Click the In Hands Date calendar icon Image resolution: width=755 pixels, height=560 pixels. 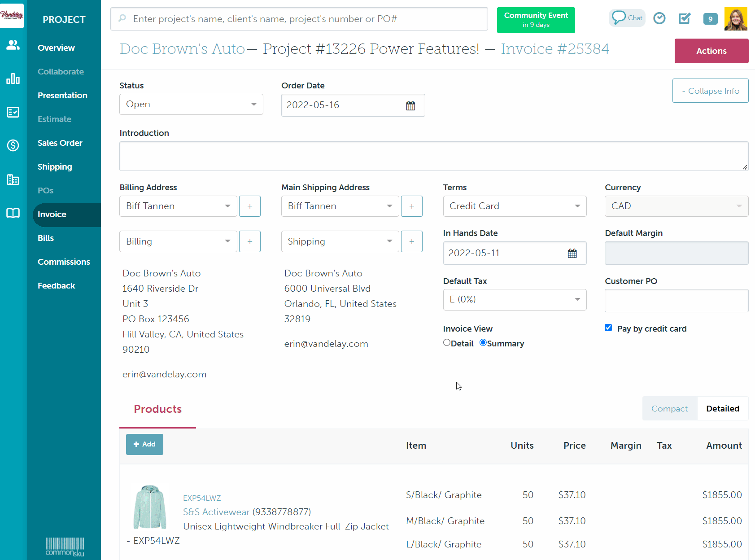tap(572, 254)
